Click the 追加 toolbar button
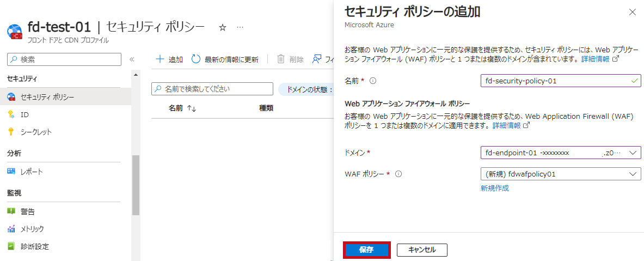 click(x=169, y=59)
